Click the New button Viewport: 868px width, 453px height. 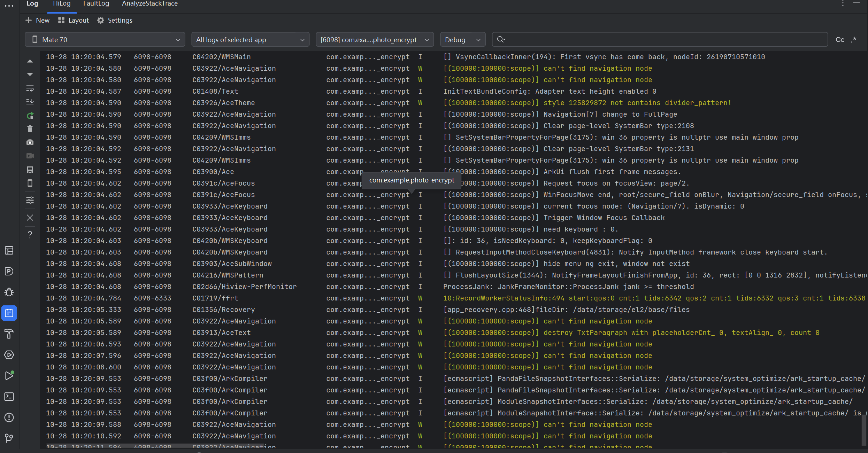click(x=38, y=20)
